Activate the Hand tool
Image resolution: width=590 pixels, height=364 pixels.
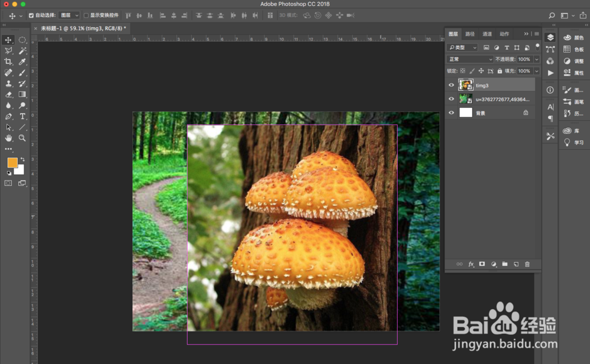point(8,138)
